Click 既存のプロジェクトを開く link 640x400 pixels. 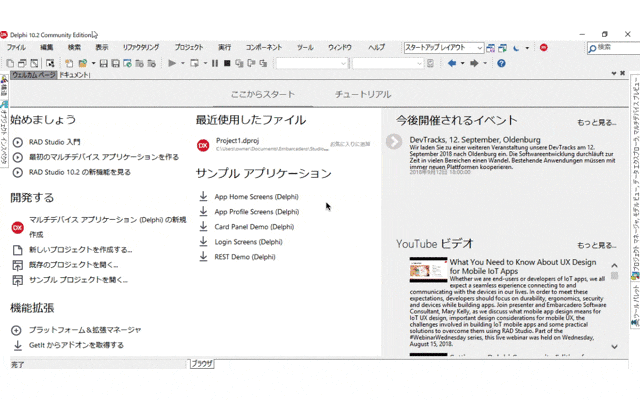tap(73, 265)
